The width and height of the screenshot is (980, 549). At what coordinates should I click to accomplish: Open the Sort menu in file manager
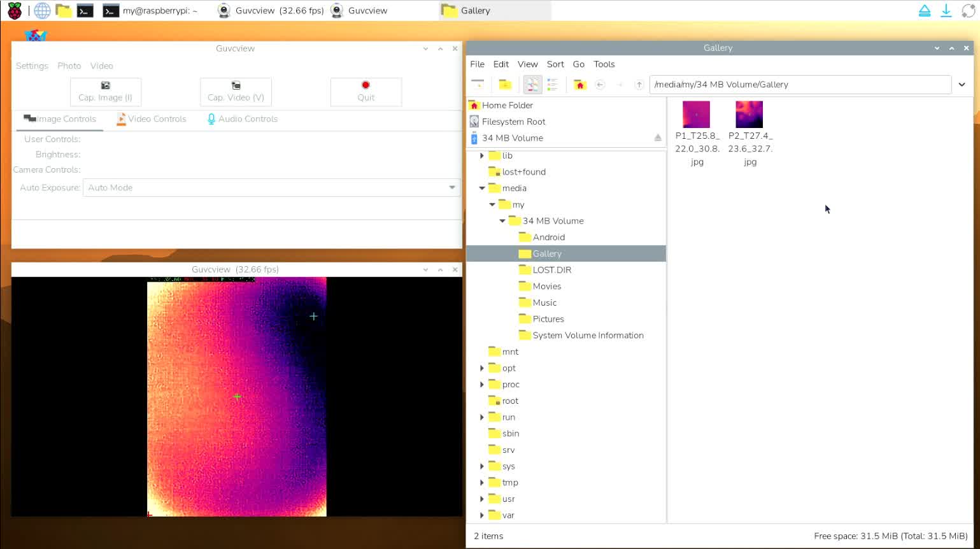pos(555,64)
